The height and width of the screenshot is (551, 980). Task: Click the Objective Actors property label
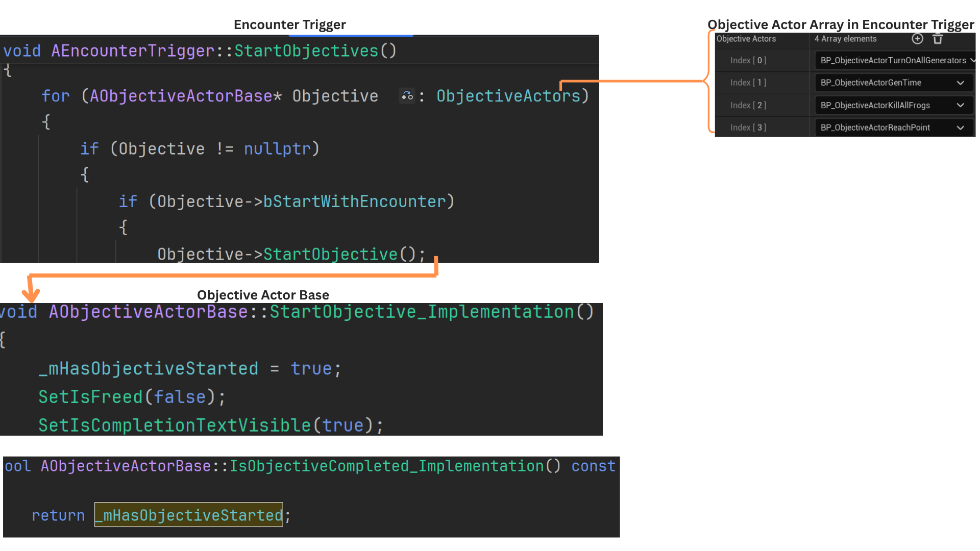746,39
